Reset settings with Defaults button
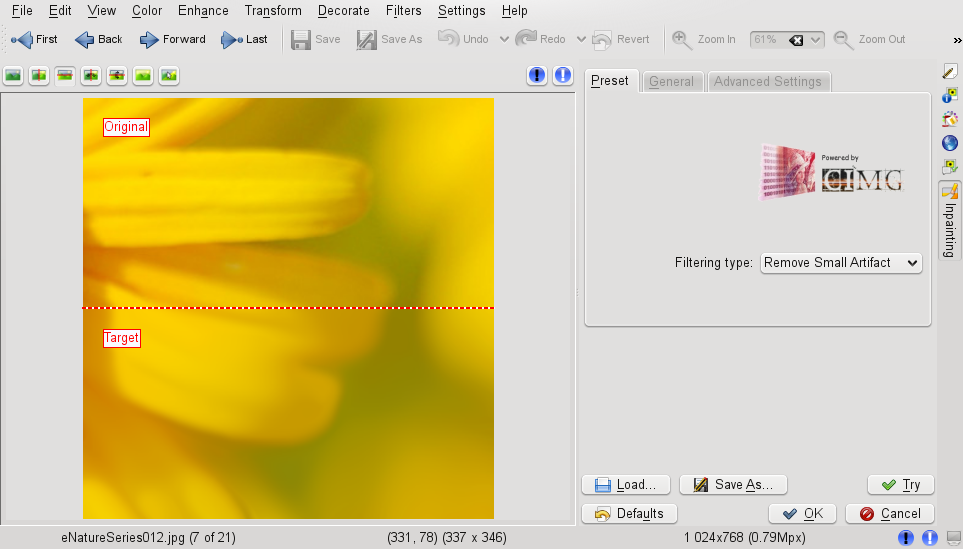 630,513
